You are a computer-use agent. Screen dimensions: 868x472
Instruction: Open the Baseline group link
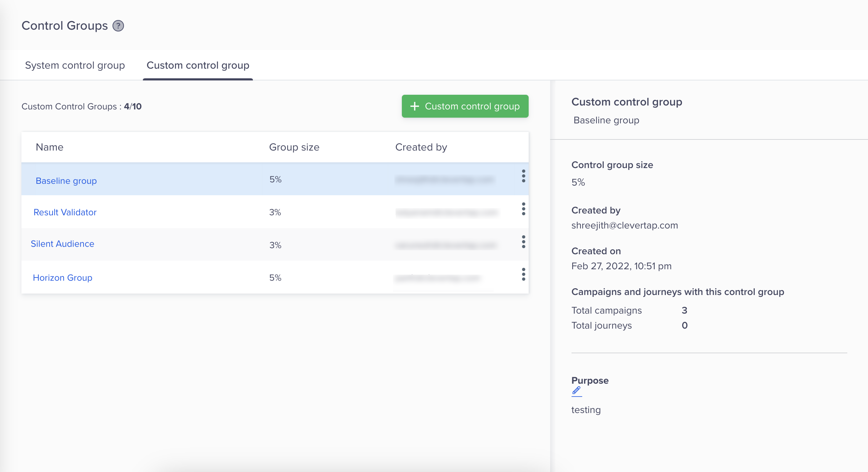[x=66, y=181]
